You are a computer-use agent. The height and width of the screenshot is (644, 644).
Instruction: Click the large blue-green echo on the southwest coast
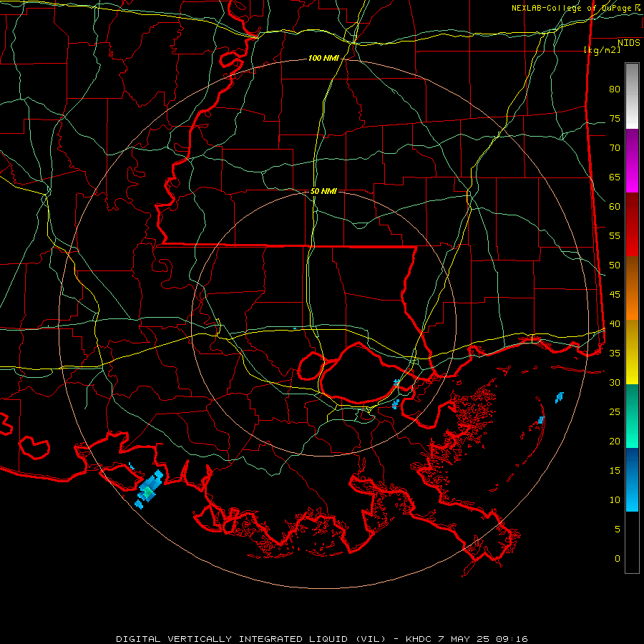tap(149, 489)
